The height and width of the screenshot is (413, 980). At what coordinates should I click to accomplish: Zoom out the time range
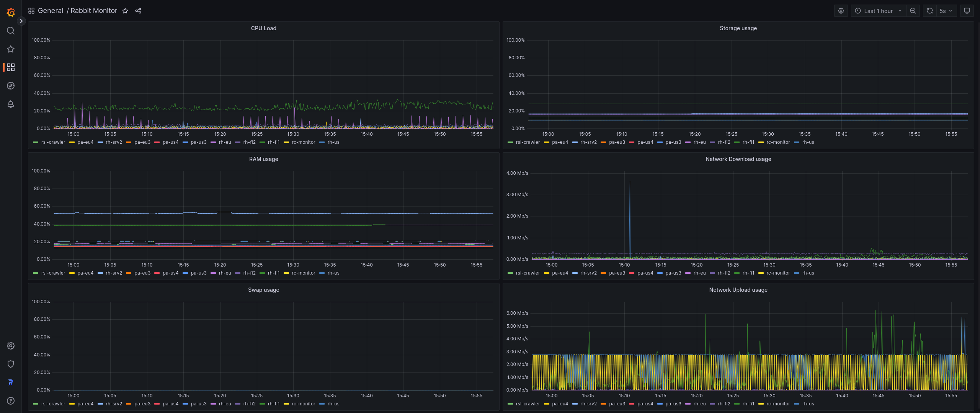tap(913, 11)
